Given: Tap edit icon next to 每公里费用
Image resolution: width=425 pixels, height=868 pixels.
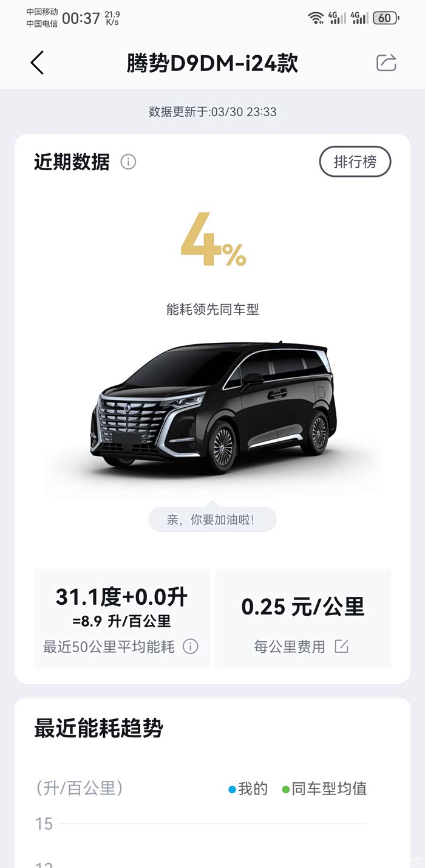Looking at the screenshot, I should (x=342, y=646).
